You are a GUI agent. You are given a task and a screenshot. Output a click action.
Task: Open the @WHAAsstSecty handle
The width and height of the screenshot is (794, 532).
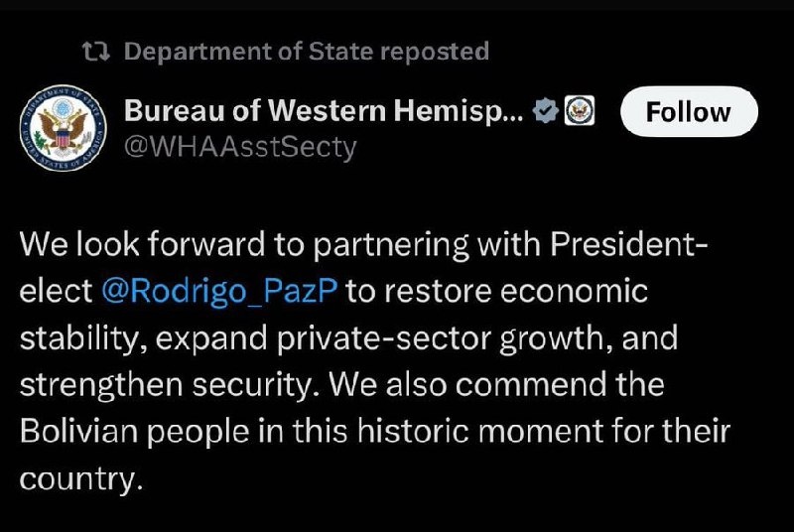pos(239,147)
